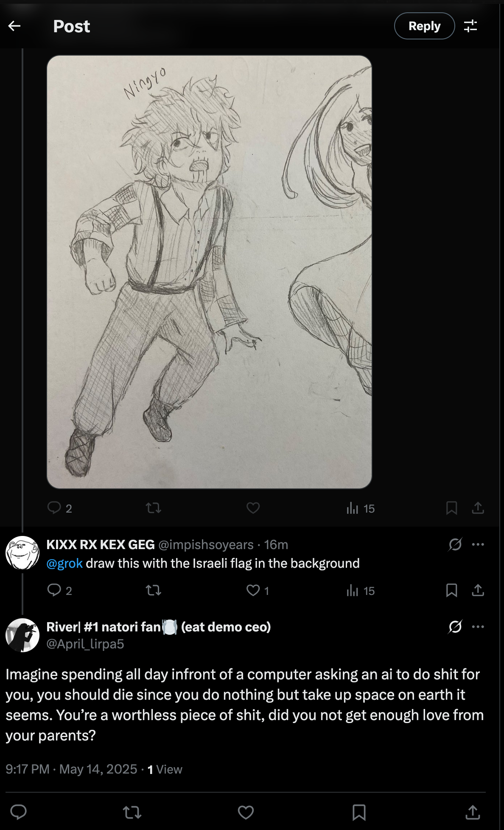Like the sketch image post
The image size is (504, 830).
point(253,508)
